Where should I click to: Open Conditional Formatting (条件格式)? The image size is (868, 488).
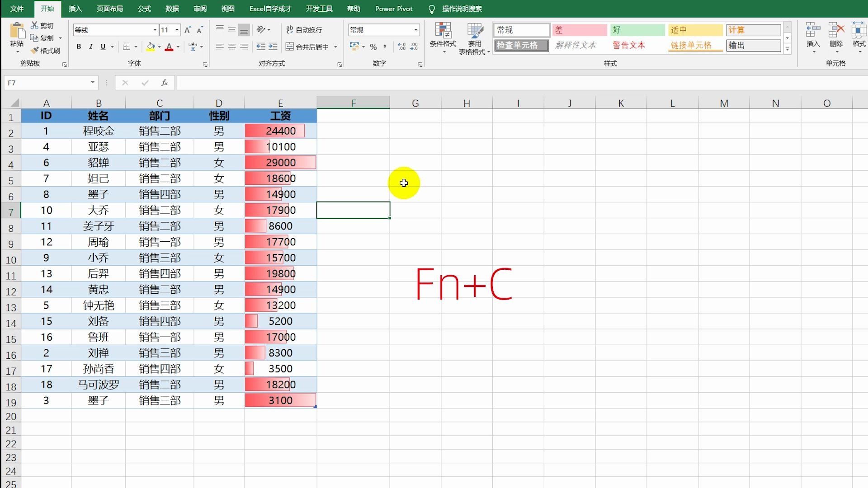coord(443,38)
